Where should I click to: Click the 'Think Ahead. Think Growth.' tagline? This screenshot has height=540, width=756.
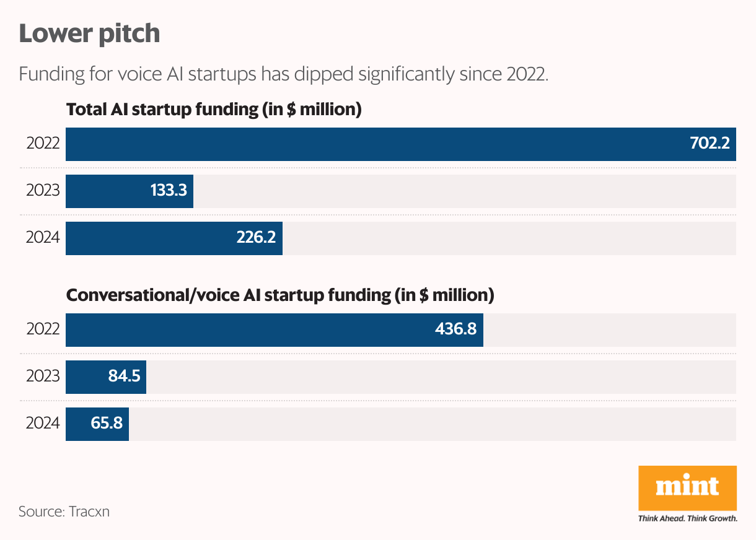pos(687,518)
